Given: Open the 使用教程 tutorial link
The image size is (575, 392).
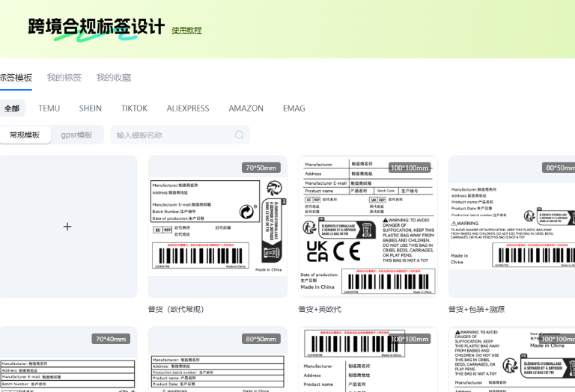Looking at the screenshot, I should click(x=186, y=31).
